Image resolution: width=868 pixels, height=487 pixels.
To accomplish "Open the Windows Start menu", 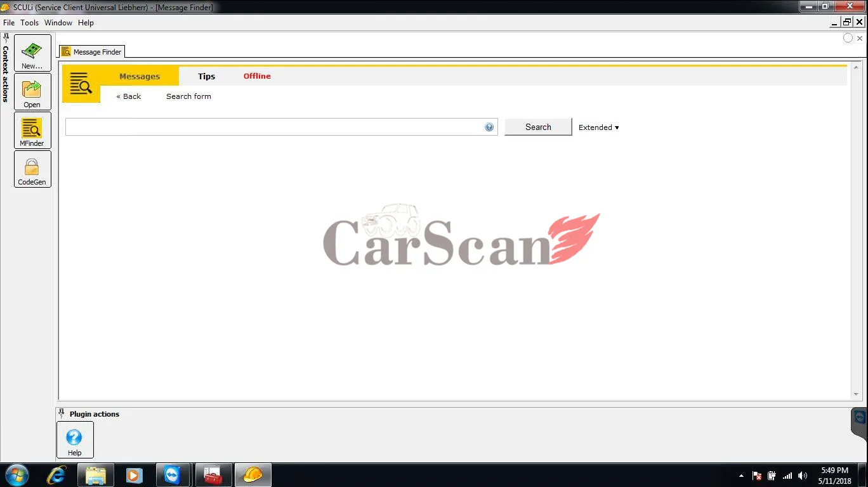I will (x=17, y=475).
